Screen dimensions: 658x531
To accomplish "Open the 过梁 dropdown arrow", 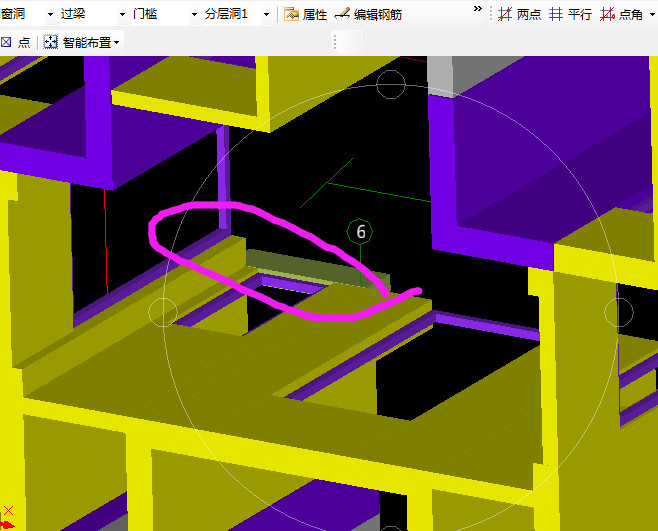I will (122, 15).
